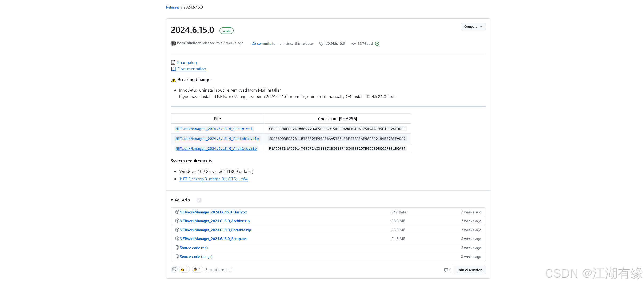
Task: Download NETworkManager_2024.6.15.0_Setup.msi from the checksum table
Action: (x=214, y=129)
